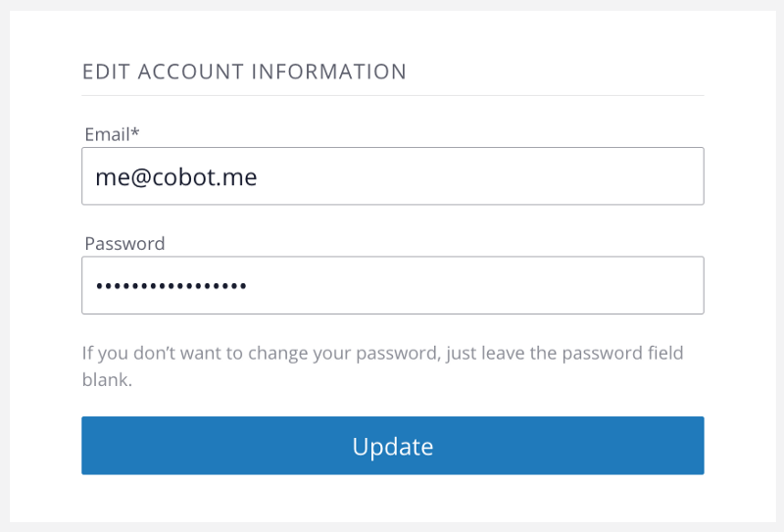This screenshot has height=532, width=784.
Task: Click the word 'blank.' in the hint
Action: [x=107, y=380]
